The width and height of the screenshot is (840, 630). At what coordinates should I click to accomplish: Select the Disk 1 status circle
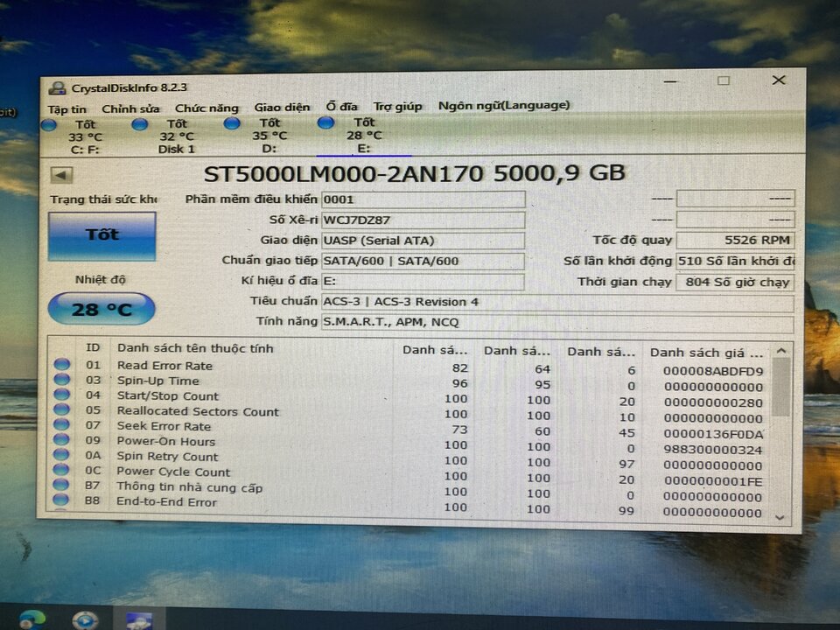[140, 124]
